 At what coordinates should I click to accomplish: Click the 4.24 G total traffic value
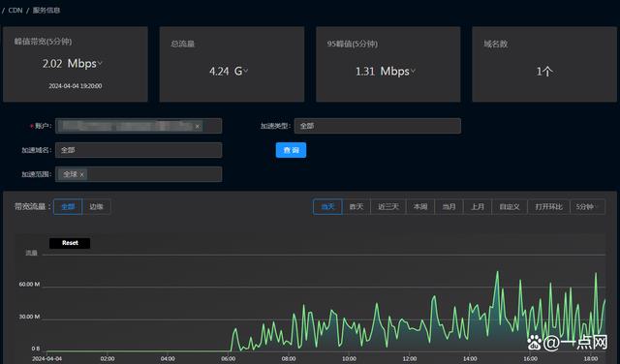(x=226, y=71)
